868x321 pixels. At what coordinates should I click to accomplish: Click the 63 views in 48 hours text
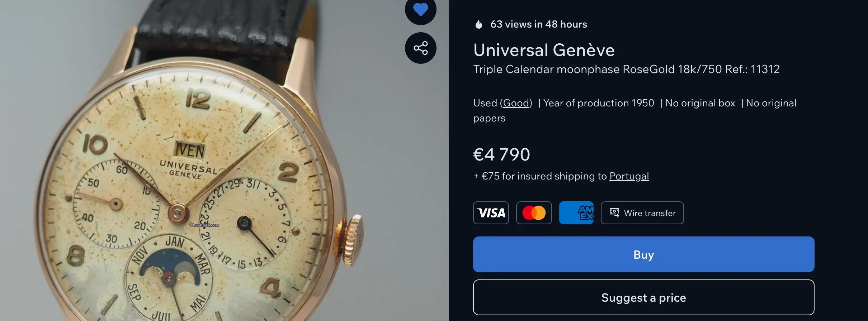pyautogui.click(x=539, y=24)
